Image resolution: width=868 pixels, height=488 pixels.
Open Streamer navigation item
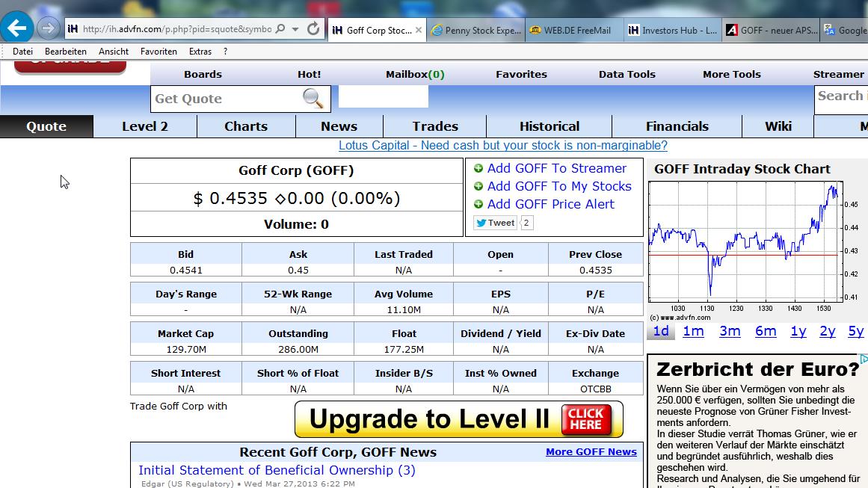click(838, 74)
